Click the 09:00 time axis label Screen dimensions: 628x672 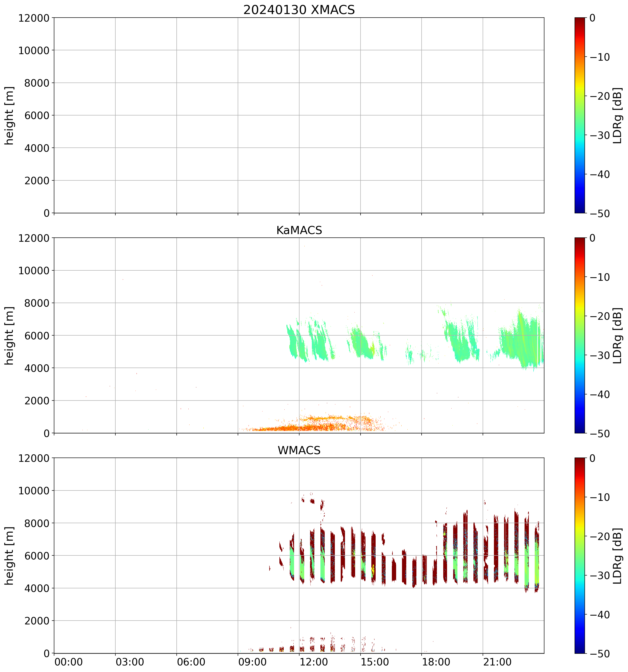[x=252, y=662]
